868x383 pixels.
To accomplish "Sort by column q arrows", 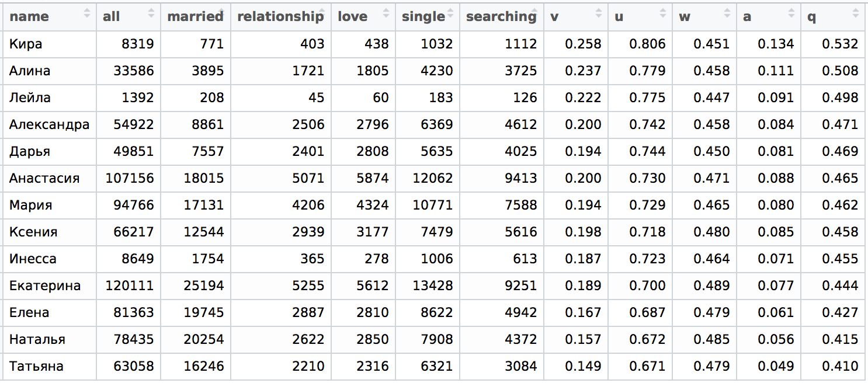I will point(856,12).
